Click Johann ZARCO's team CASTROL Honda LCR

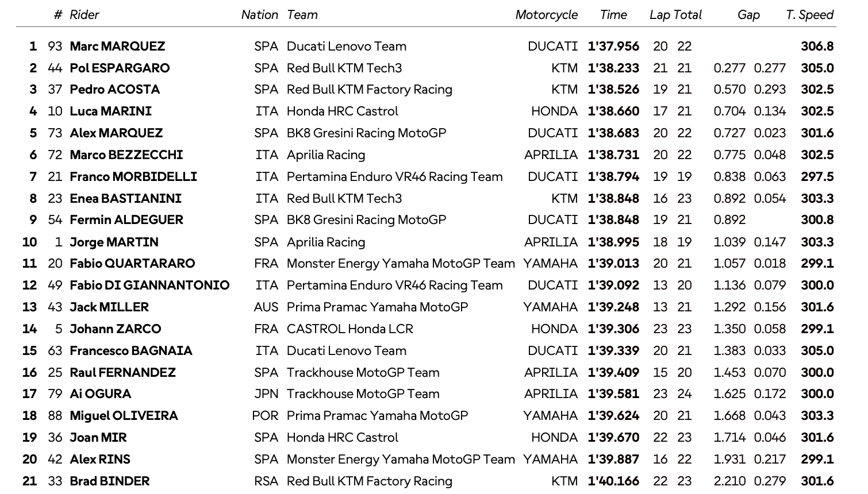pyautogui.click(x=349, y=329)
